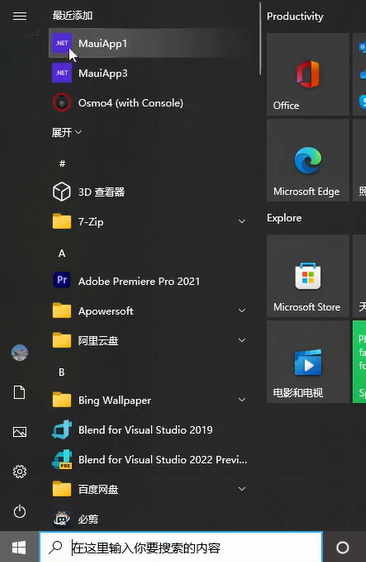Expand the 阿里云盘 folder
The height and width of the screenshot is (562, 366).
coord(149,340)
